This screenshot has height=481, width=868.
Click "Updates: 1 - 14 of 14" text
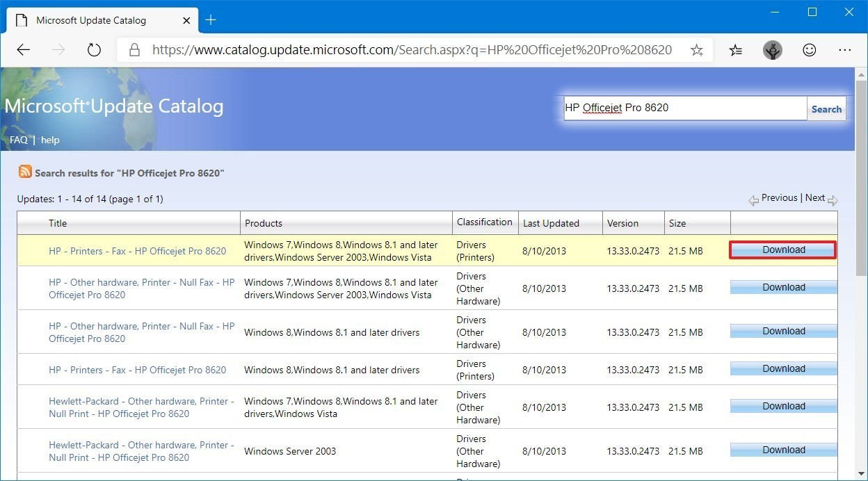[90, 199]
